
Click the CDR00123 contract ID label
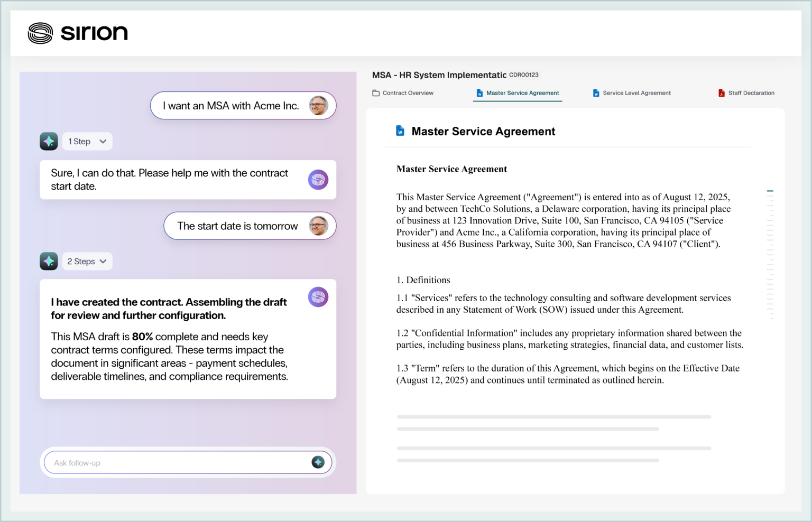[523, 75]
